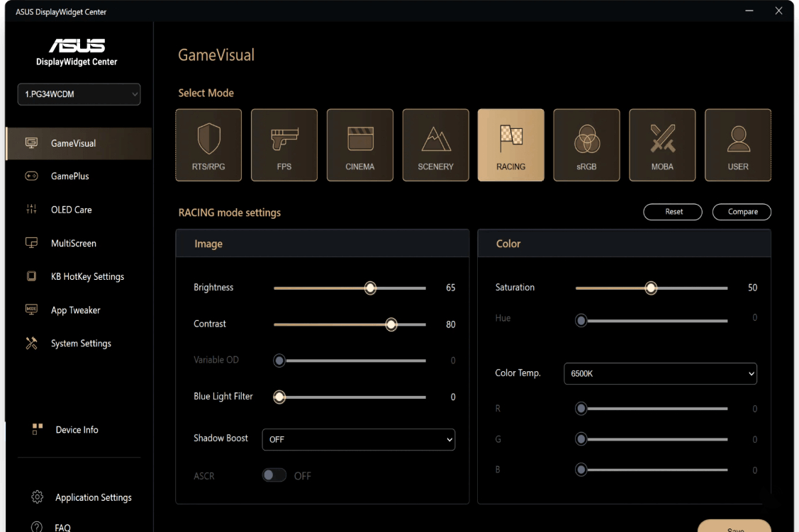Click the Reset button
799x532 pixels.
(x=673, y=212)
